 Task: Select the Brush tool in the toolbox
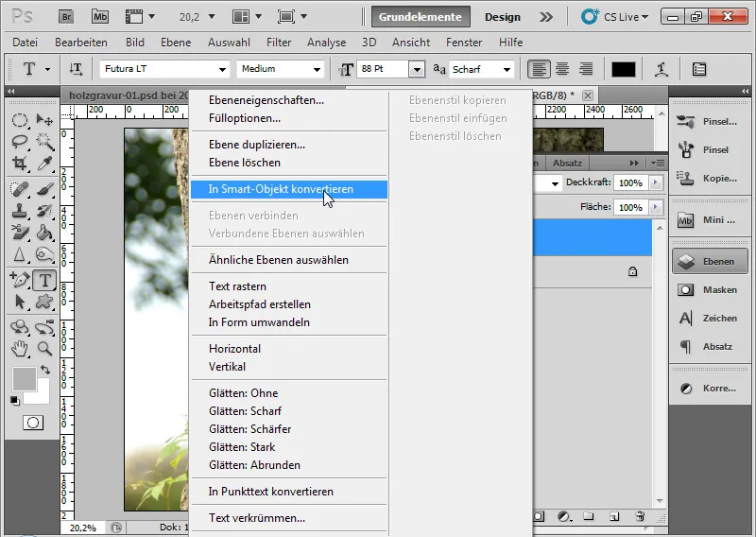[44, 189]
